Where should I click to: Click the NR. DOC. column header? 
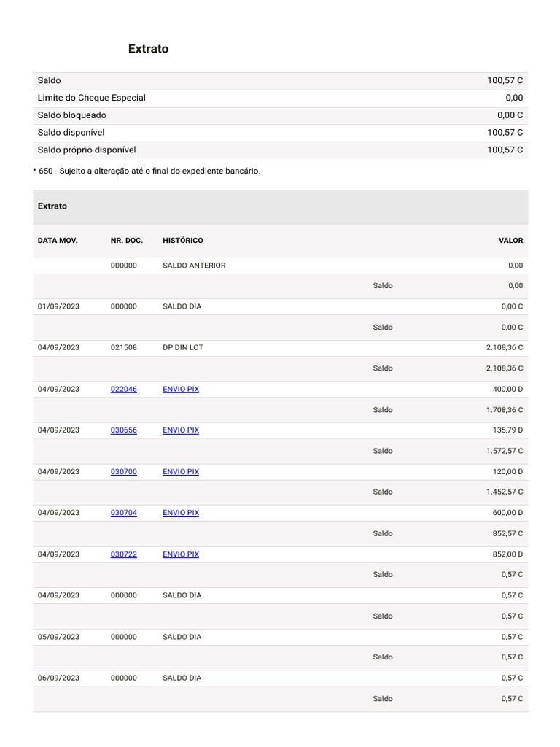[127, 241]
